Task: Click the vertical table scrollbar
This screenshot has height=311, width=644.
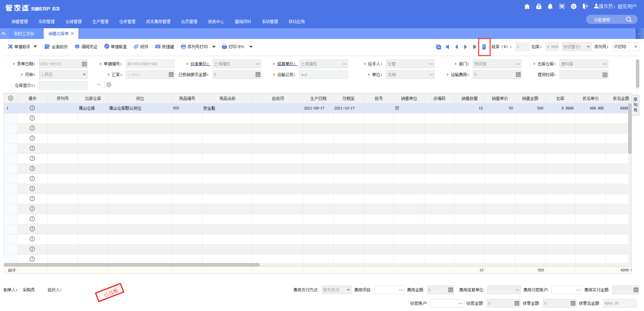Action: click(630, 128)
